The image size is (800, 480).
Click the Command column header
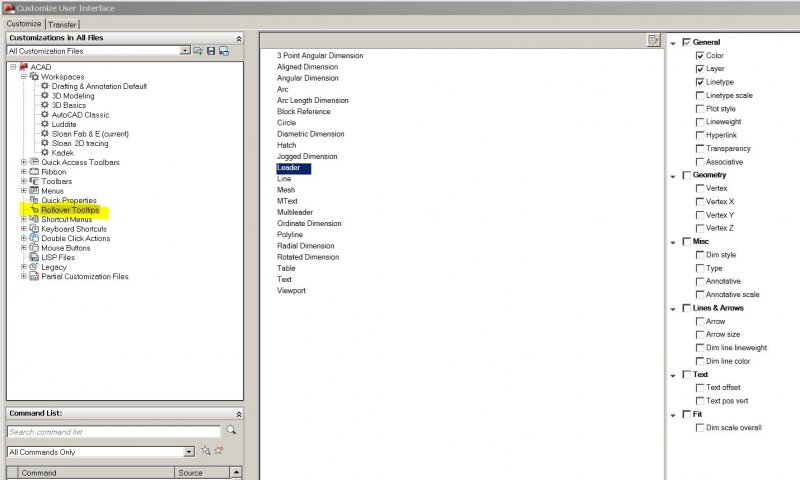pyautogui.click(x=96, y=473)
